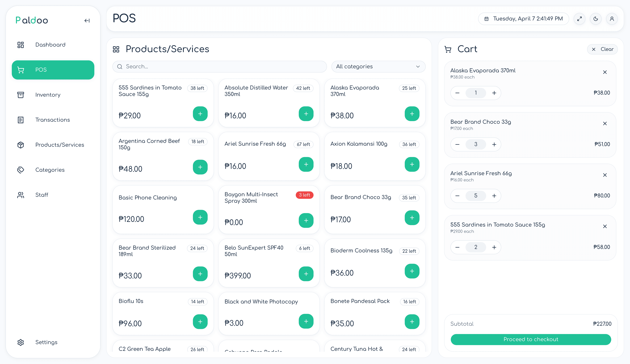Click the Subtotal amount ₱227.00
Viewport: 630px width, 364px height.
602,324
